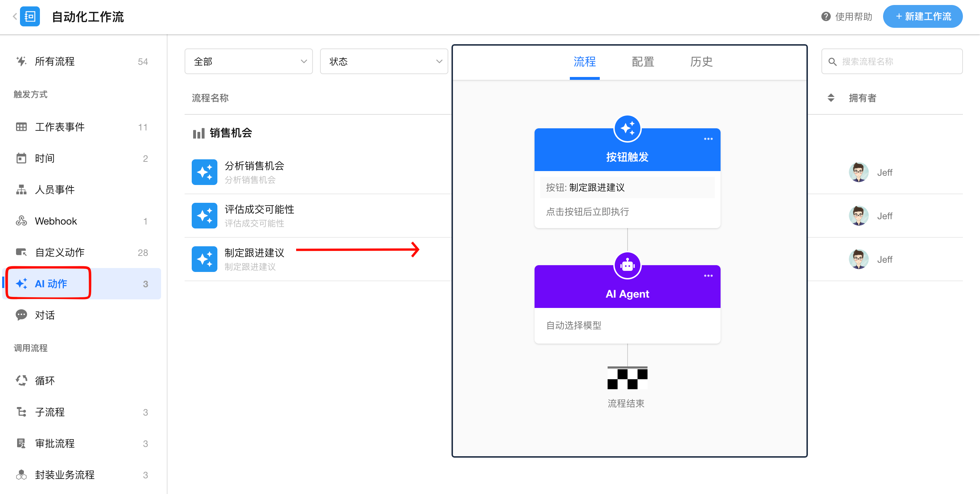This screenshot has height=494, width=980.
Task: Select the 工作表事件 trigger category
Action: point(60,127)
